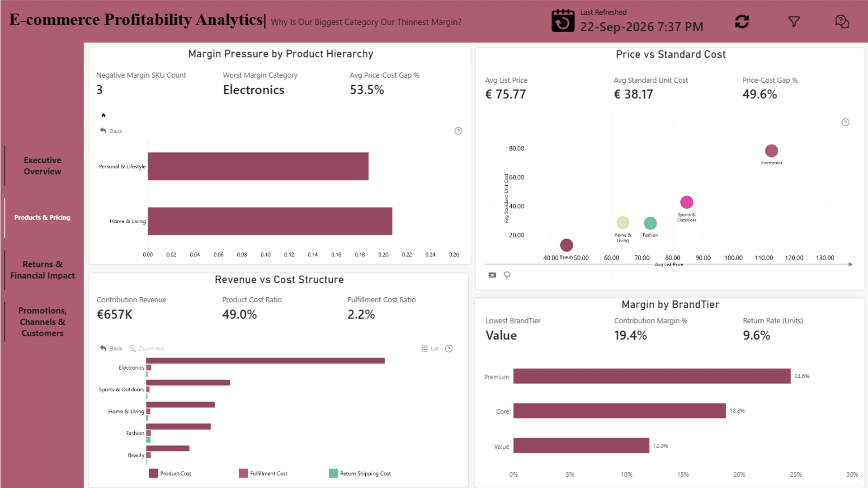
Task: Toggle Fulfillment Cost legend swatch
Action: [243, 474]
